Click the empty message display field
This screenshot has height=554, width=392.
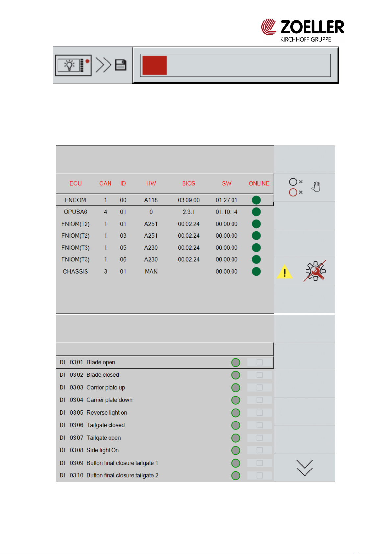(235, 65)
